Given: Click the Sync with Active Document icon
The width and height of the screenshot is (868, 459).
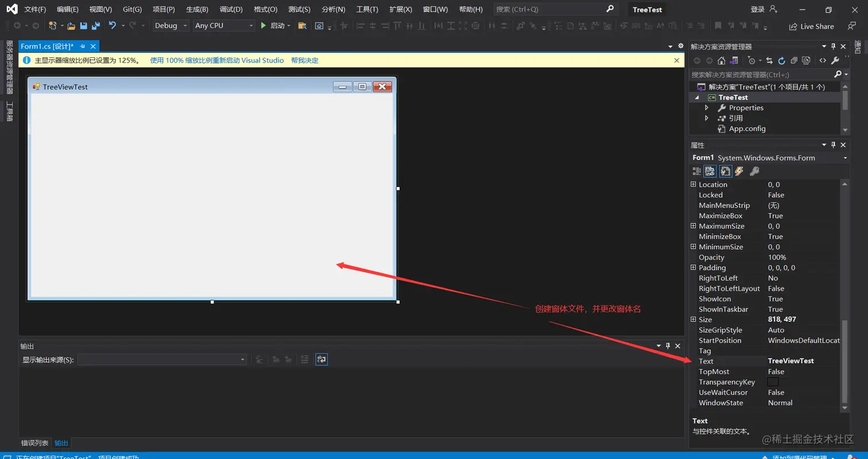Looking at the screenshot, I should pos(769,60).
